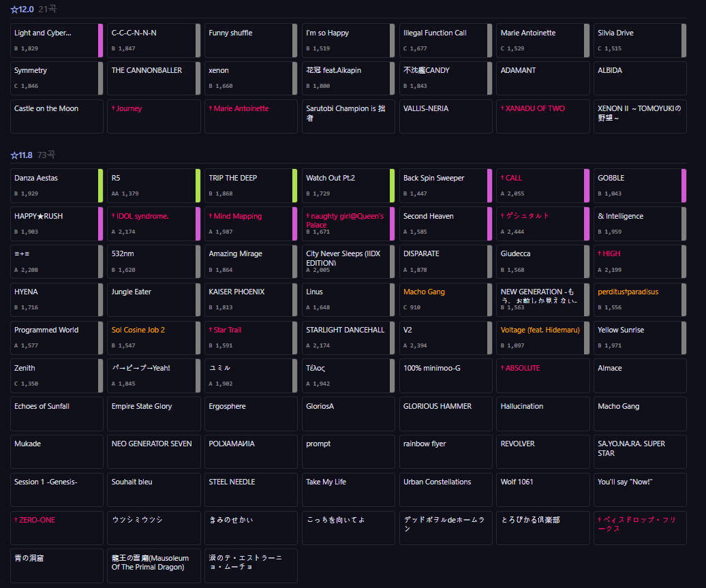Click the 100% minimoo-G card
The image size is (706, 588).
(446, 376)
